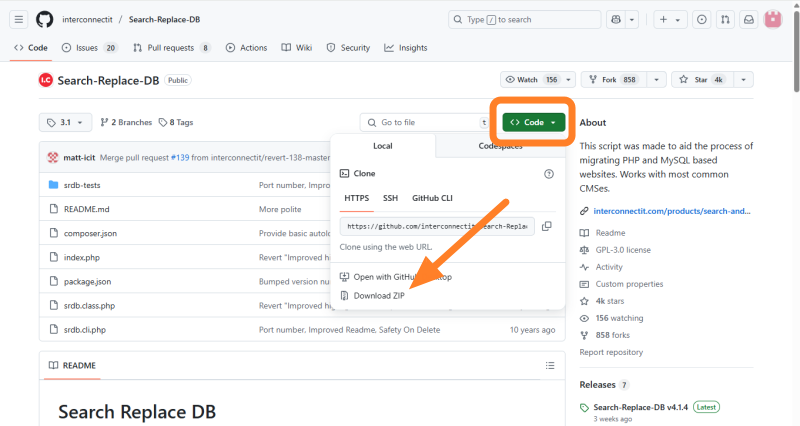Open the srdb-tests folder
The image size is (800, 426).
tap(82, 185)
